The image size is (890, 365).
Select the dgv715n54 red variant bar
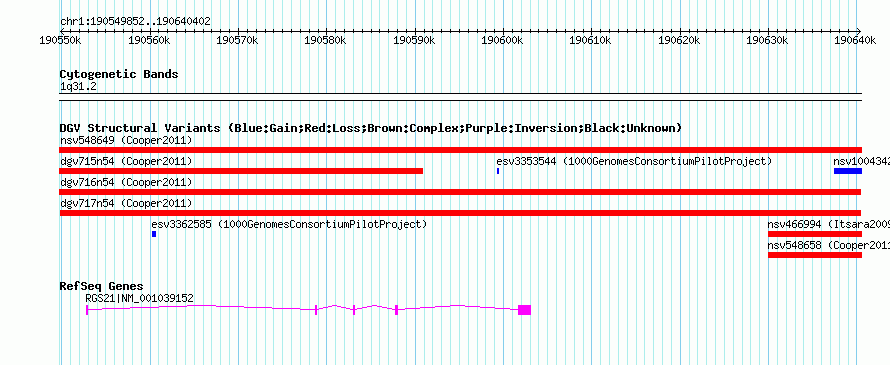tap(241, 171)
